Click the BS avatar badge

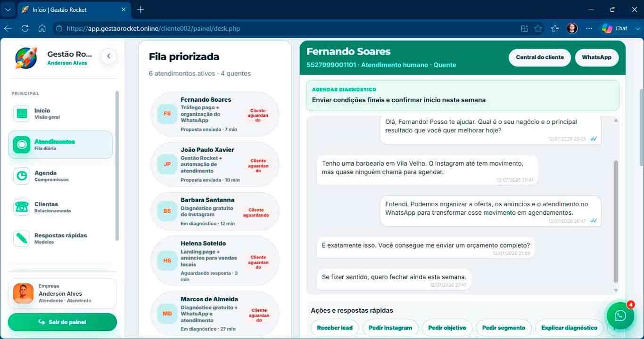point(167,211)
